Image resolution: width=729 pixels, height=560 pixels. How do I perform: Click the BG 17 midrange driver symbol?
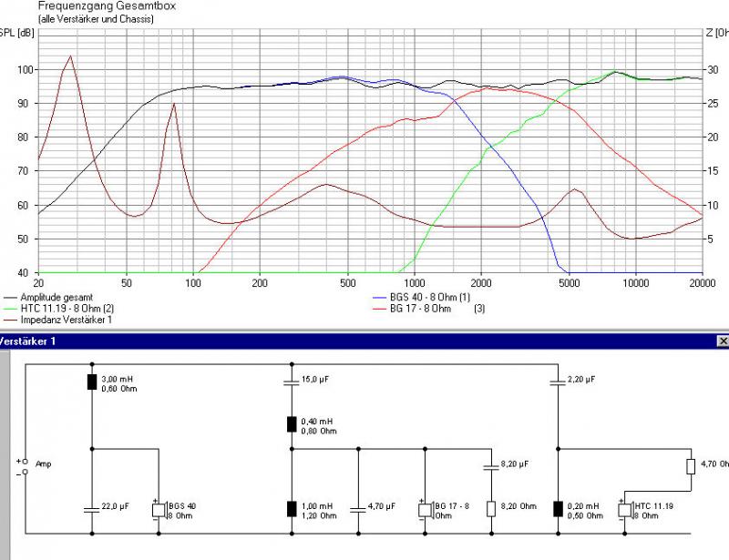(x=425, y=510)
